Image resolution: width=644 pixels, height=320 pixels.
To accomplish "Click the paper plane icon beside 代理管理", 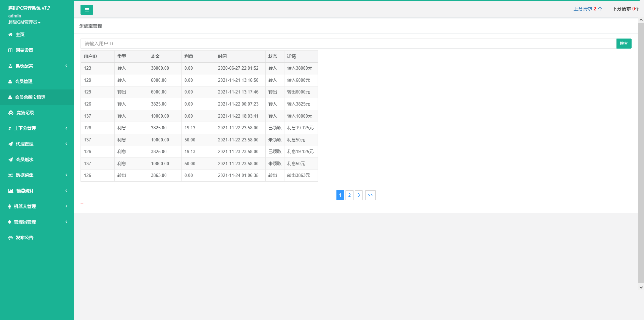I will pos(11,144).
